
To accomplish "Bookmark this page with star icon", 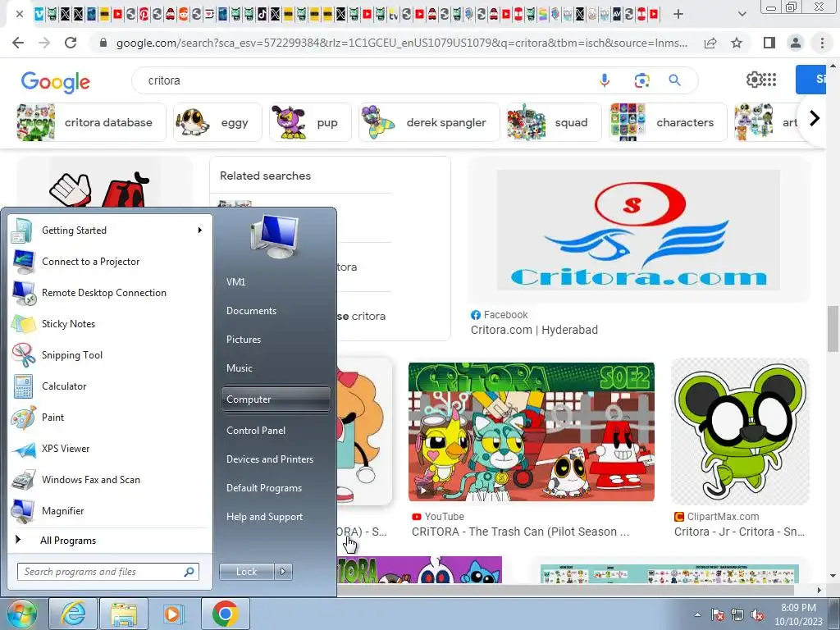I will (x=737, y=43).
